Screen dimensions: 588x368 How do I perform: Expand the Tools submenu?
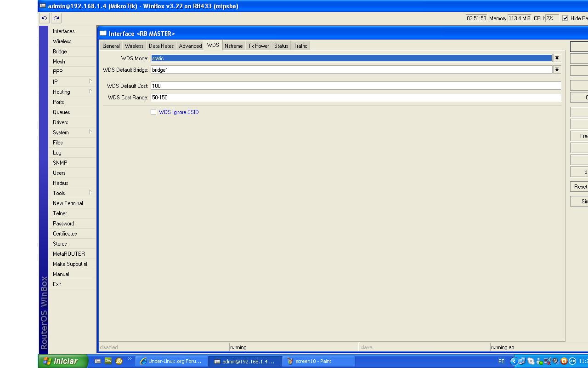73,193
